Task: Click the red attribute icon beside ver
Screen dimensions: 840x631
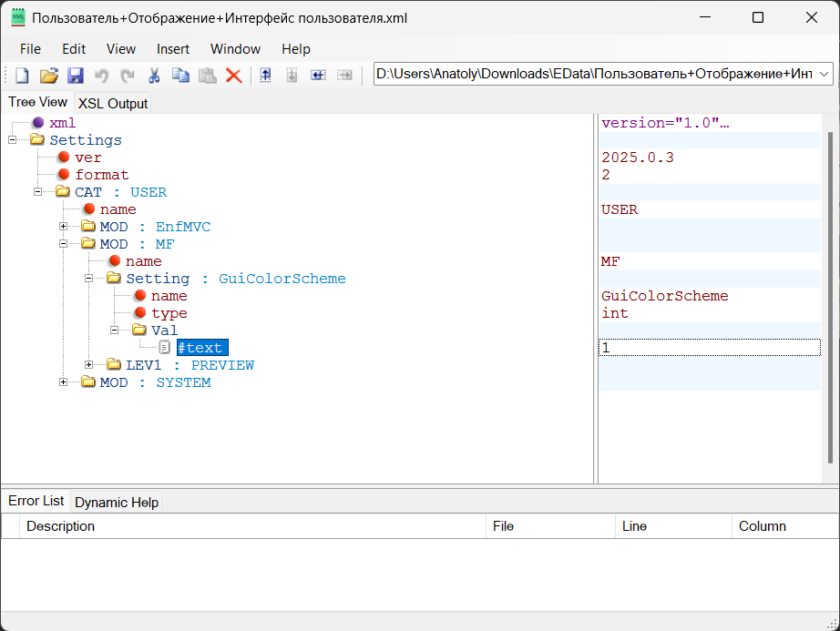Action: coord(64,157)
